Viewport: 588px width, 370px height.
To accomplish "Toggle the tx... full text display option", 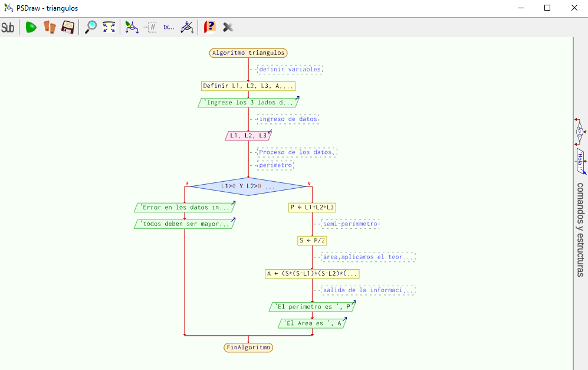I will coord(169,27).
